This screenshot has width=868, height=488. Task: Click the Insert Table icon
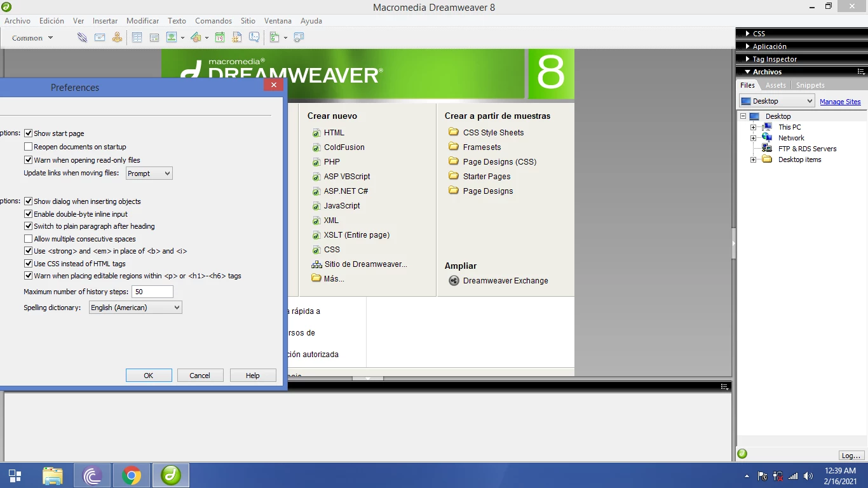click(137, 37)
